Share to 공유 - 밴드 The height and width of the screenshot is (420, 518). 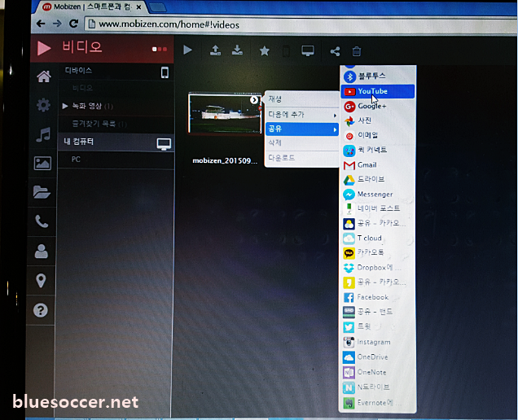(378, 312)
